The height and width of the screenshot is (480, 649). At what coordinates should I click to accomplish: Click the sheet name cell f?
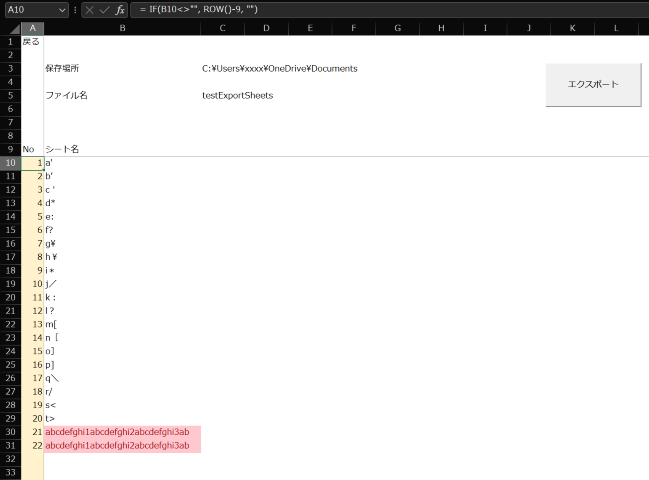122,230
